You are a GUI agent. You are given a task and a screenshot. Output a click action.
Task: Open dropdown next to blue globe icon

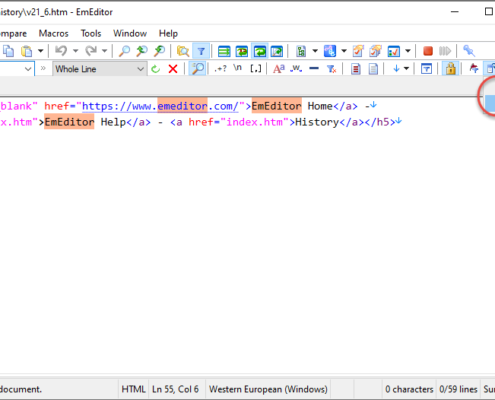pyautogui.click(x=344, y=51)
